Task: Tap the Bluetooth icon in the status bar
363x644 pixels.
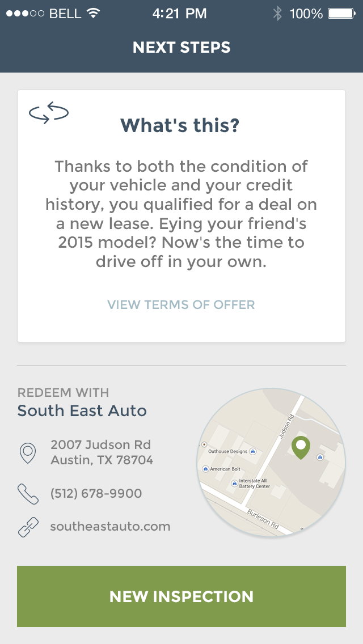Action: [x=277, y=14]
